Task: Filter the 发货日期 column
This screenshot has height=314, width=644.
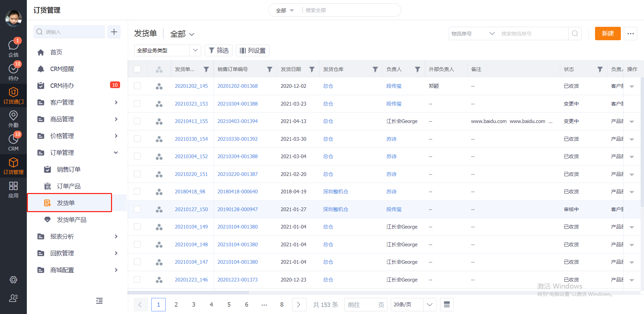Action: tap(312, 69)
